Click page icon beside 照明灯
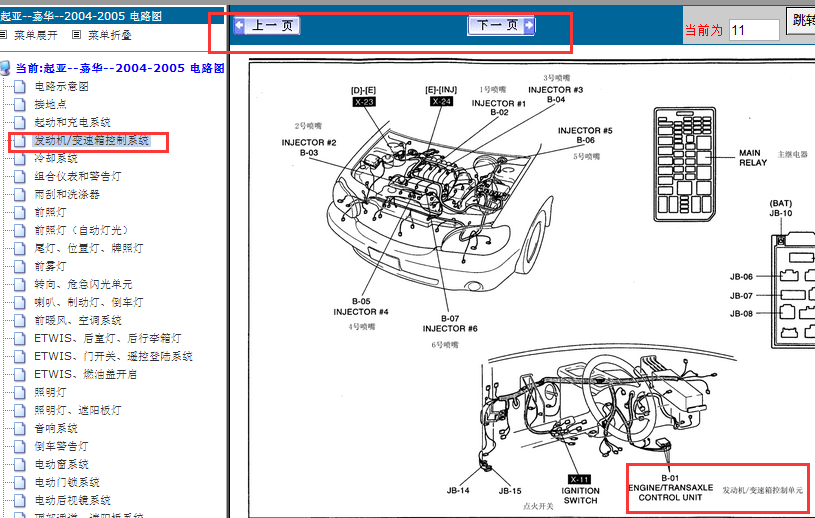The height and width of the screenshot is (518, 815). pyautogui.click(x=20, y=392)
